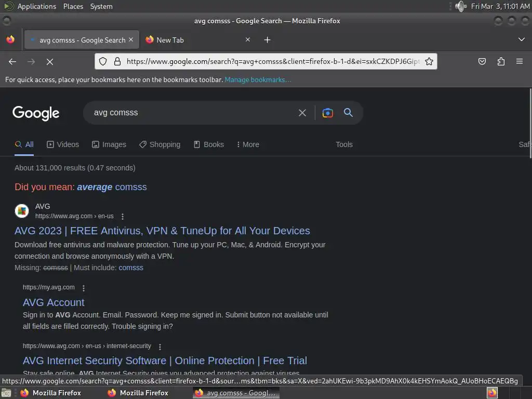The image size is (532, 399).
Task: Open the System menu
Action: click(x=101, y=6)
